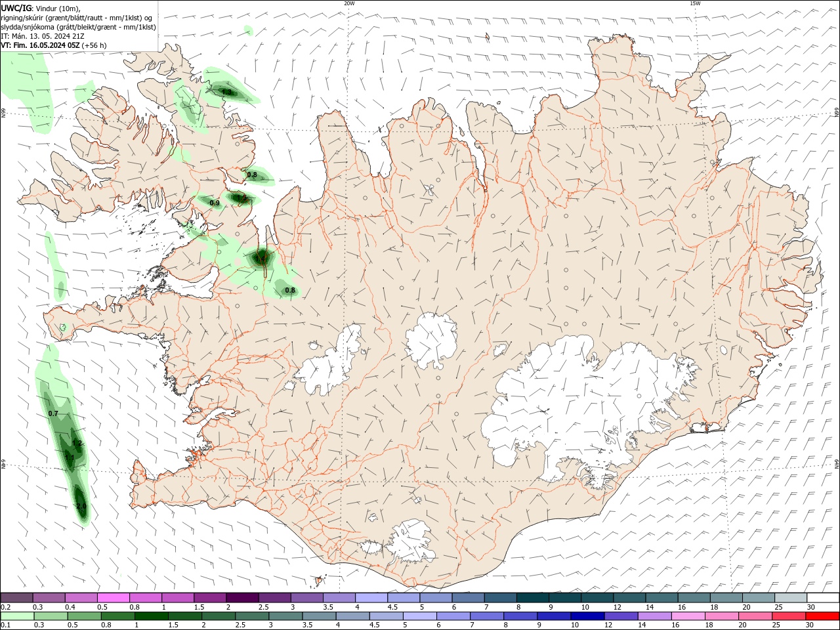Click the "0.1" label on the lower legend

[x=5, y=625]
